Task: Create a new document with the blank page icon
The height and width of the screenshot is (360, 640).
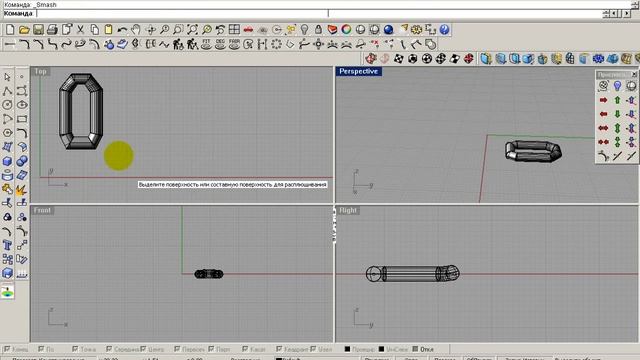Action: (x=10, y=29)
